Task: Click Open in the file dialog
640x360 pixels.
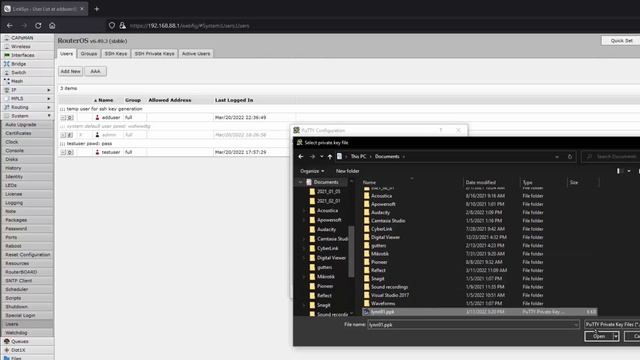Action: click(599, 336)
